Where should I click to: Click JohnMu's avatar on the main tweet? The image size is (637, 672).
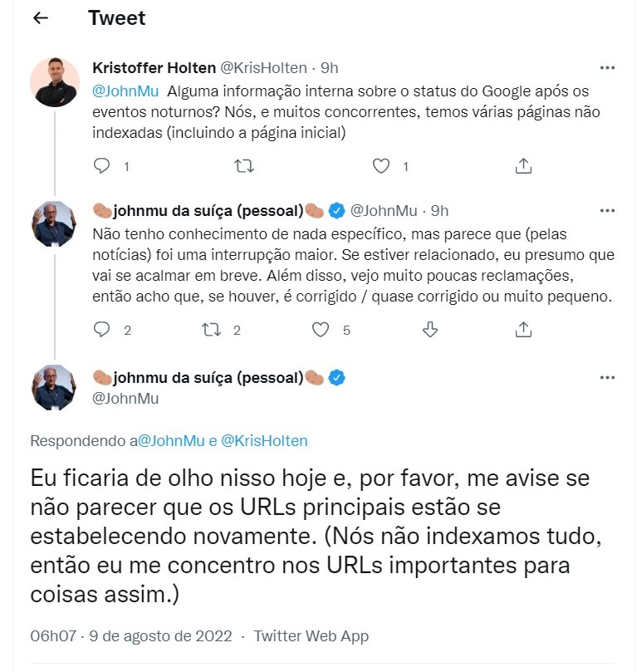55,387
